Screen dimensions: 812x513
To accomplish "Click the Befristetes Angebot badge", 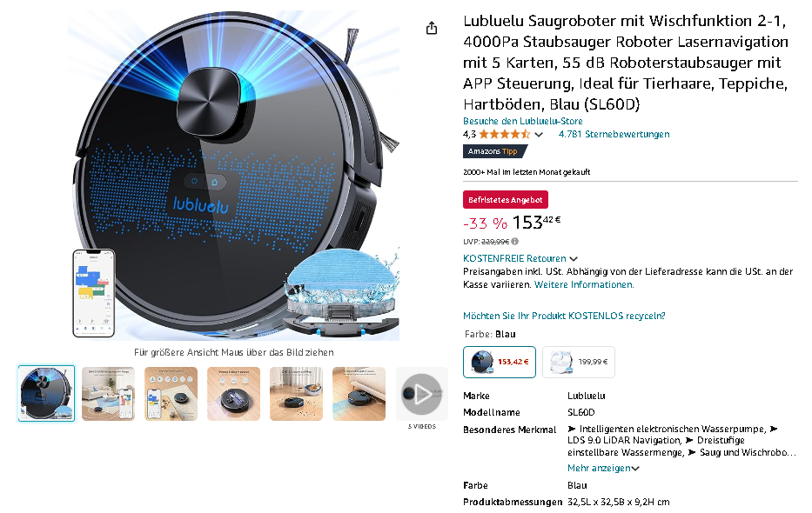I will click(x=506, y=200).
